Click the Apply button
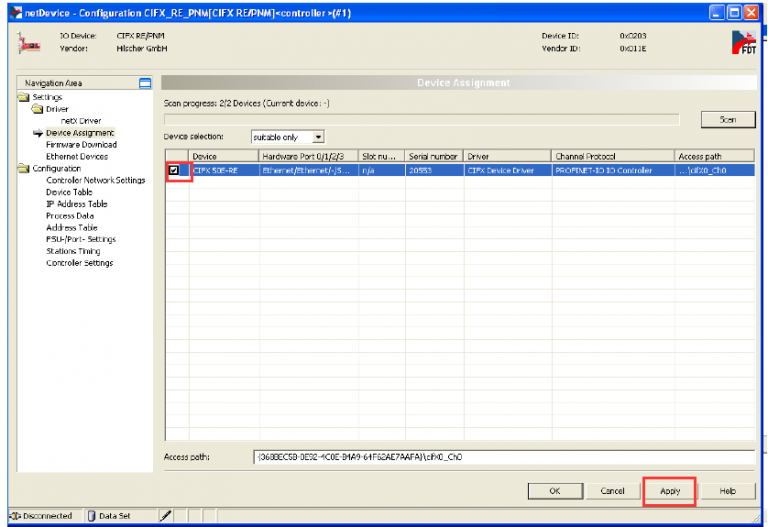The height and width of the screenshot is (527, 768). (x=669, y=491)
